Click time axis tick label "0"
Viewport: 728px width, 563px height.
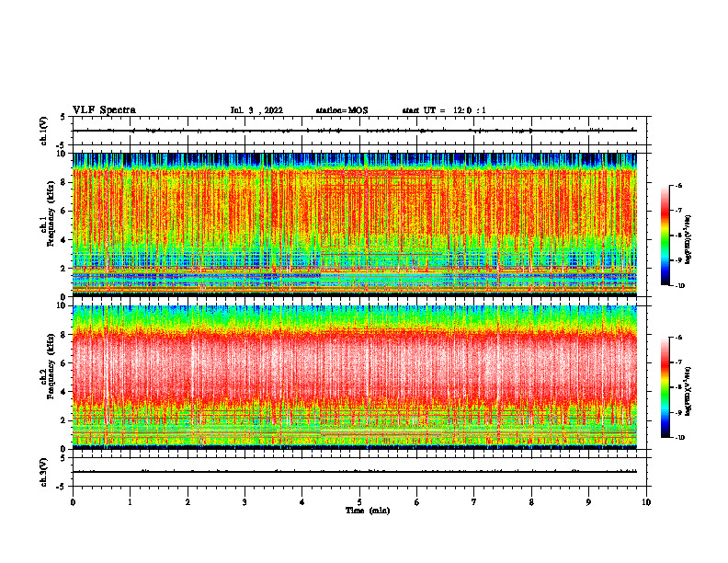click(73, 502)
